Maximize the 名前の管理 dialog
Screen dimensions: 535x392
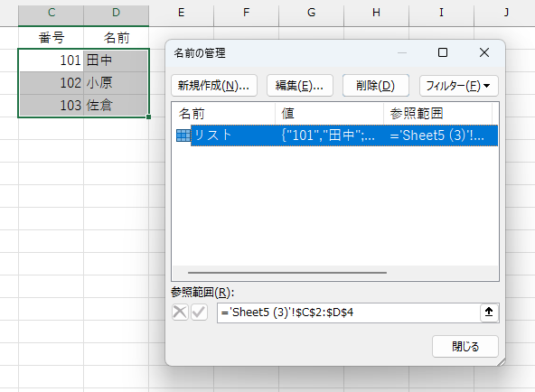coord(443,52)
